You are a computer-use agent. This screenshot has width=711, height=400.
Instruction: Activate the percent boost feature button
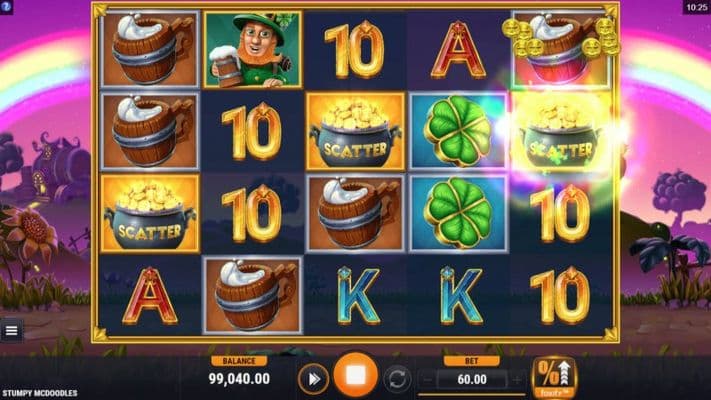coord(554,377)
